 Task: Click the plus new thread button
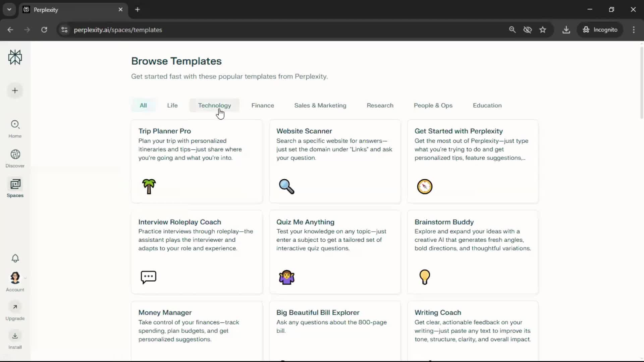(15, 90)
